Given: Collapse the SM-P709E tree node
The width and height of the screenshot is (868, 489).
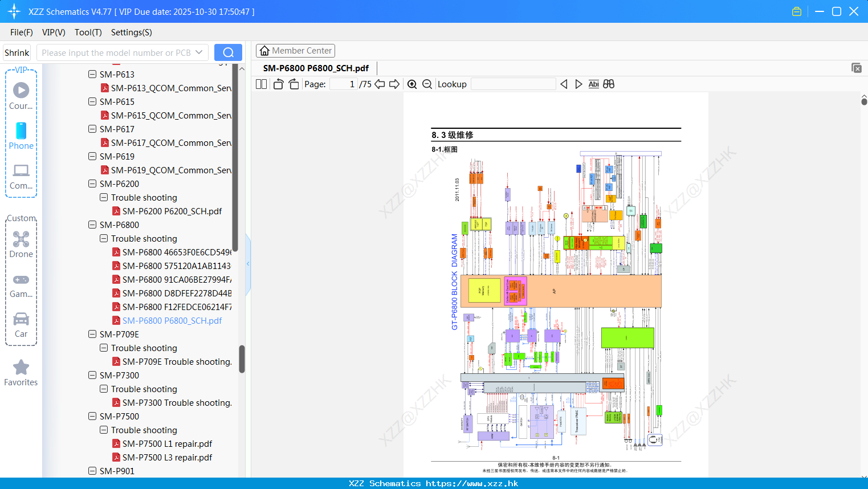Looking at the screenshot, I should (x=92, y=334).
